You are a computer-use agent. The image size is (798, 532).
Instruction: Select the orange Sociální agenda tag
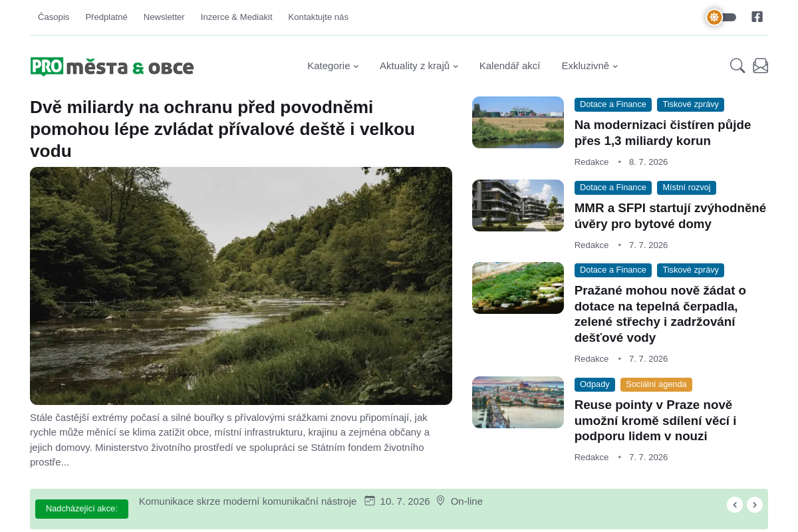656,384
